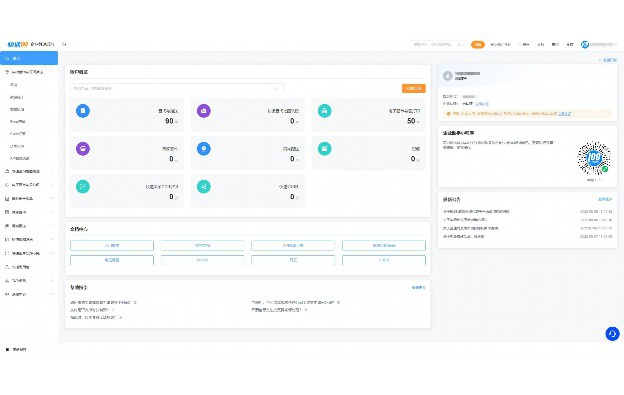
Task: Click the blue link above the account panel
Action: pos(608,60)
